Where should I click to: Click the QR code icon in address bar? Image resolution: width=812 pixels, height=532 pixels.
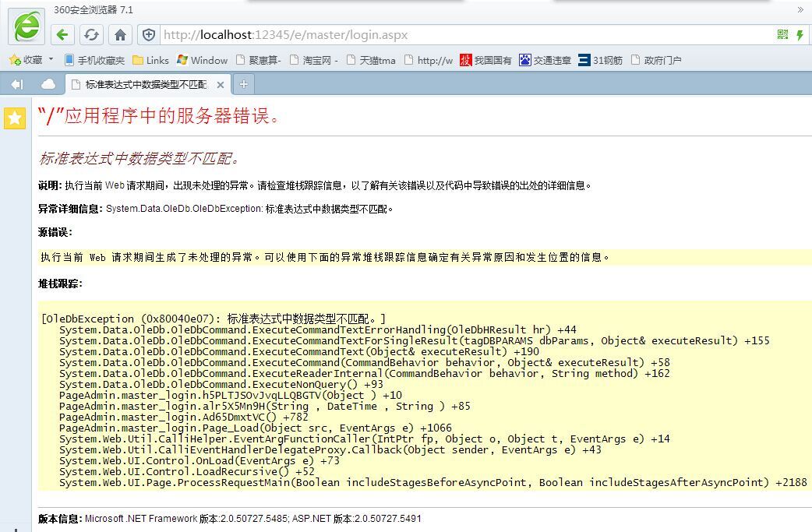(x=782, y=35)
